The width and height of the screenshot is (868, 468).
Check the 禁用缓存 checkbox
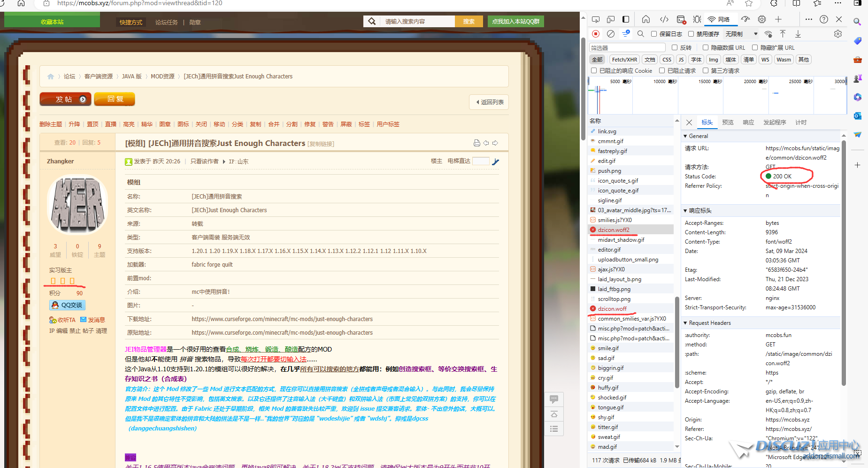tap(691, 34)
